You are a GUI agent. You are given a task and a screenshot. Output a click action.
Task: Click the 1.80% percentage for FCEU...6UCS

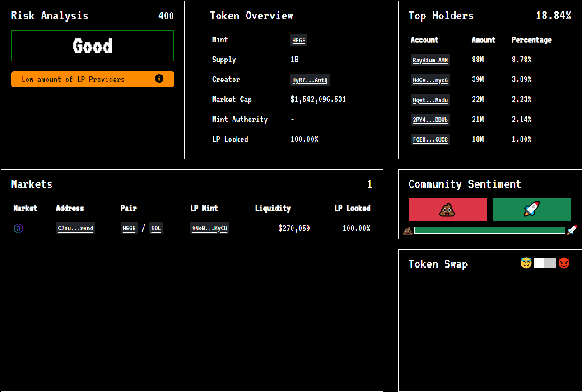pos(521,139)
